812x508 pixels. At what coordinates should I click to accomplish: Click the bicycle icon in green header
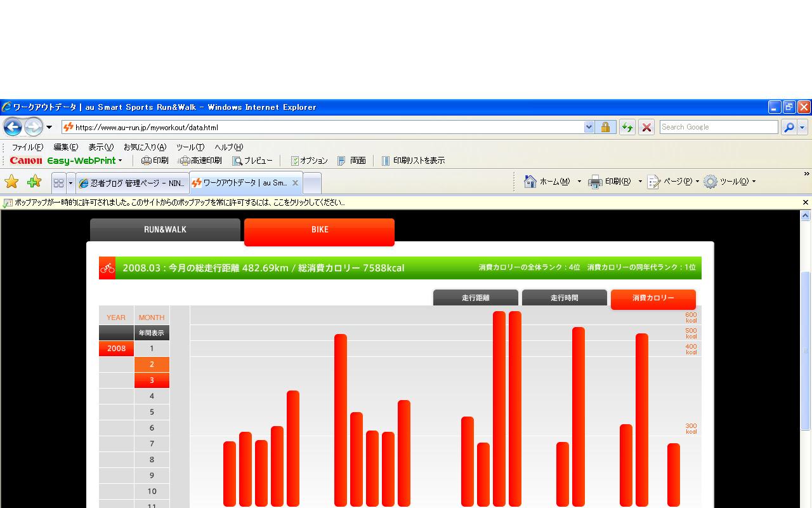[x=107, y=268]
